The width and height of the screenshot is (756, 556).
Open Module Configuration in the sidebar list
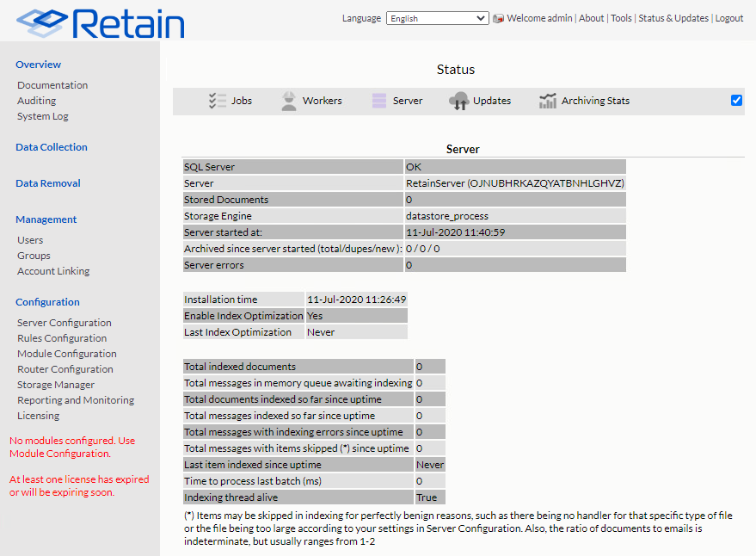(x=67, y=353)
